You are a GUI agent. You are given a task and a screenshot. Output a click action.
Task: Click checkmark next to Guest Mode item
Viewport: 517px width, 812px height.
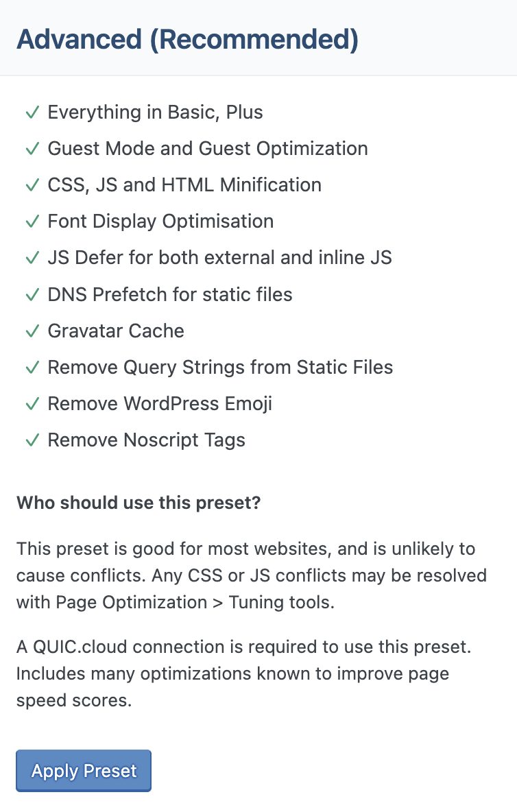pos(32,149)
